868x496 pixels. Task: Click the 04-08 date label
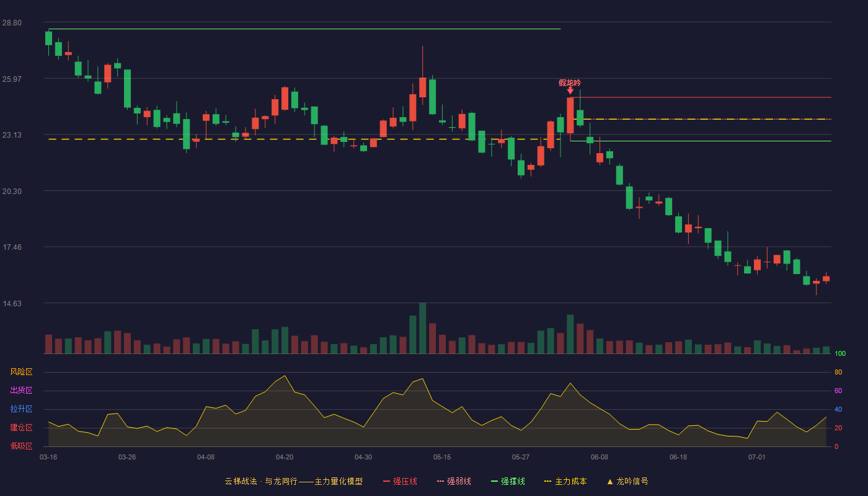(206, 457)
